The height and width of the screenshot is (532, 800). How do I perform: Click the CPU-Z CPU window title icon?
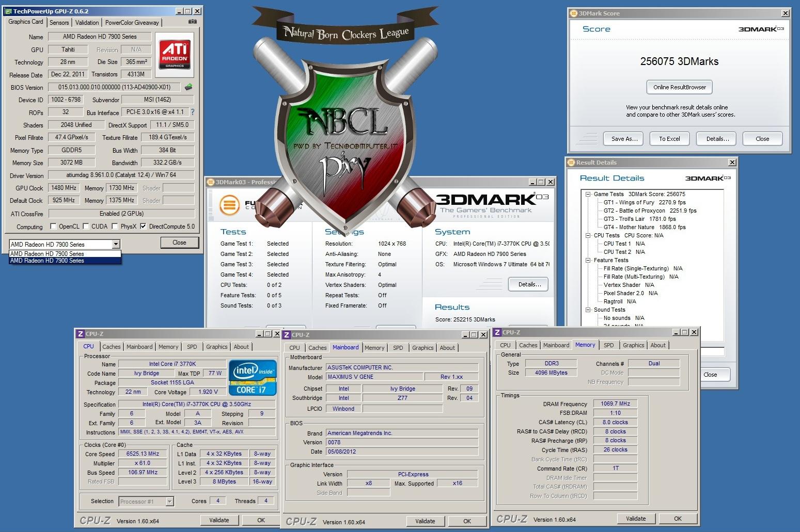[81, 334]
